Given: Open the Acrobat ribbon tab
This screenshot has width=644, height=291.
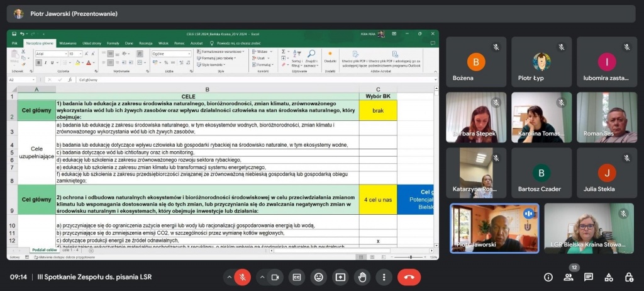Looking at the screenshot, I should coord(196,43).
